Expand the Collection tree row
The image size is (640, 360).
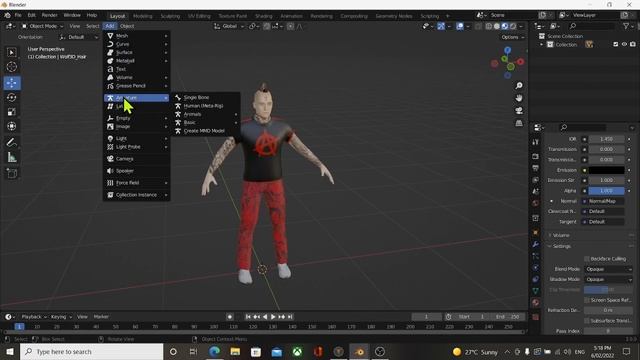542,44
